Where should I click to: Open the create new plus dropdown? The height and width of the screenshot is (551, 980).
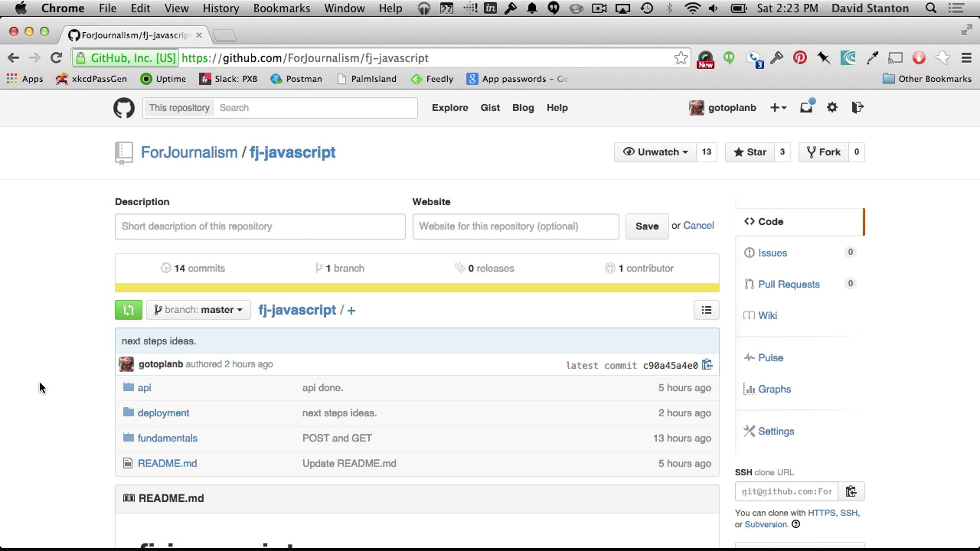[x=778, y=107]
